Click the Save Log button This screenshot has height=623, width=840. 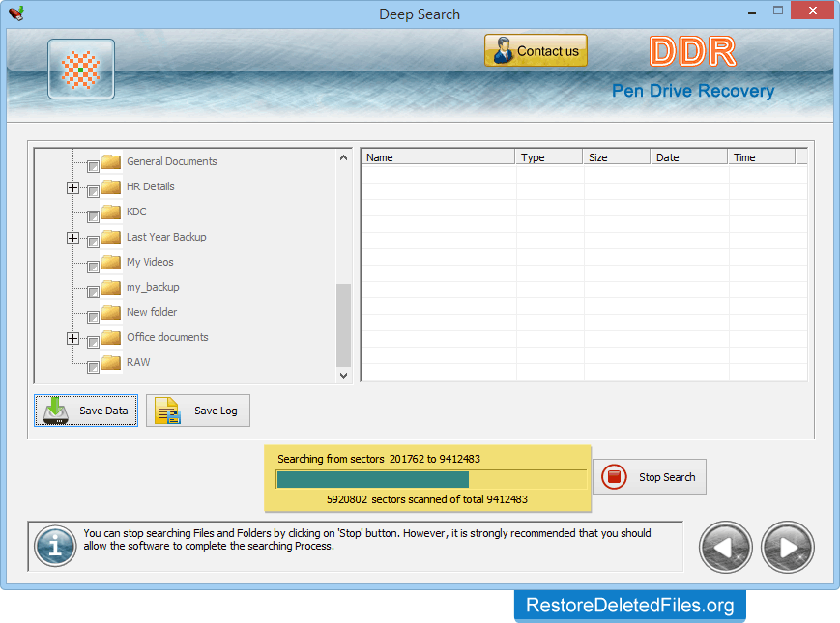click(198, 411)
